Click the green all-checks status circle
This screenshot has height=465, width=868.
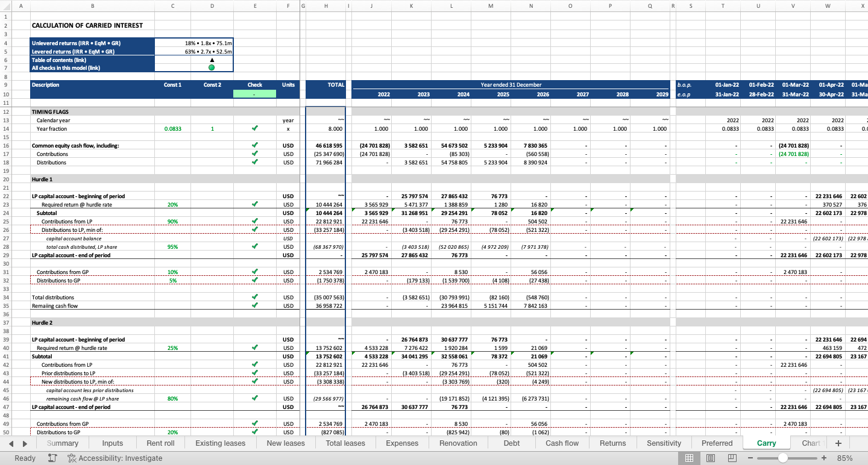212,67
